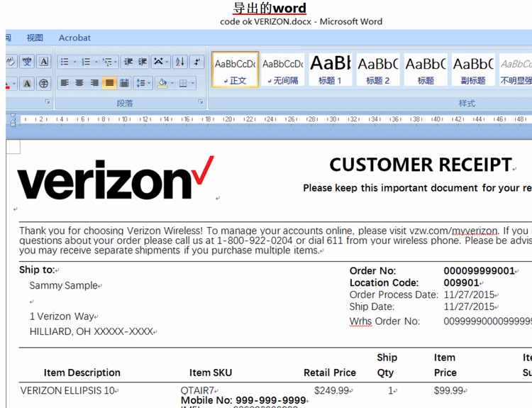Apply the 标题 2 heading style
Viewport: 532px width, 408px height.
378,70
